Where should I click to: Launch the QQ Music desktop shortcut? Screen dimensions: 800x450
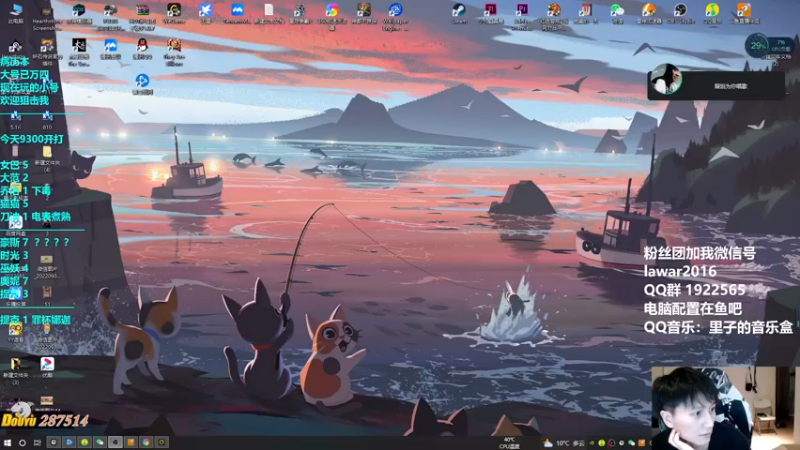point(712,13)
